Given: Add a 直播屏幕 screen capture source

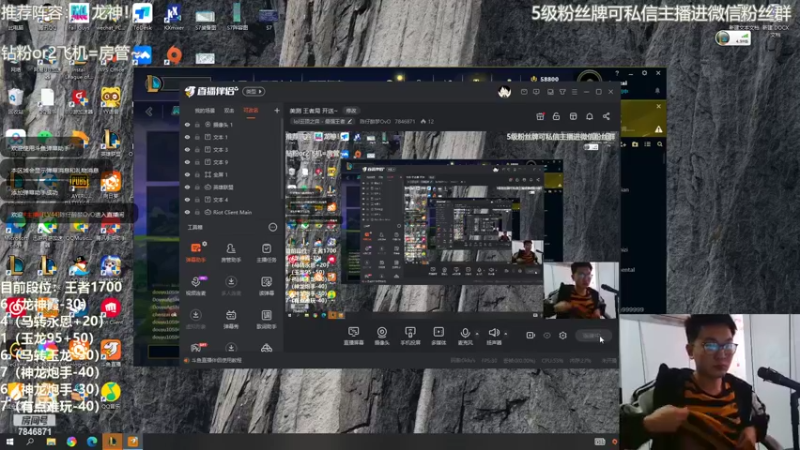Looking at the screenshot, I should (353, 336).
